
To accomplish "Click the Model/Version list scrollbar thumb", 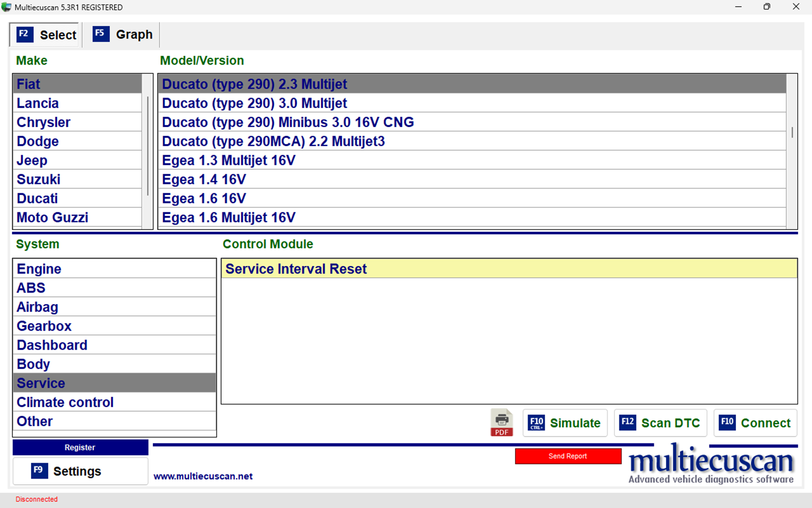I will point(792,132).
